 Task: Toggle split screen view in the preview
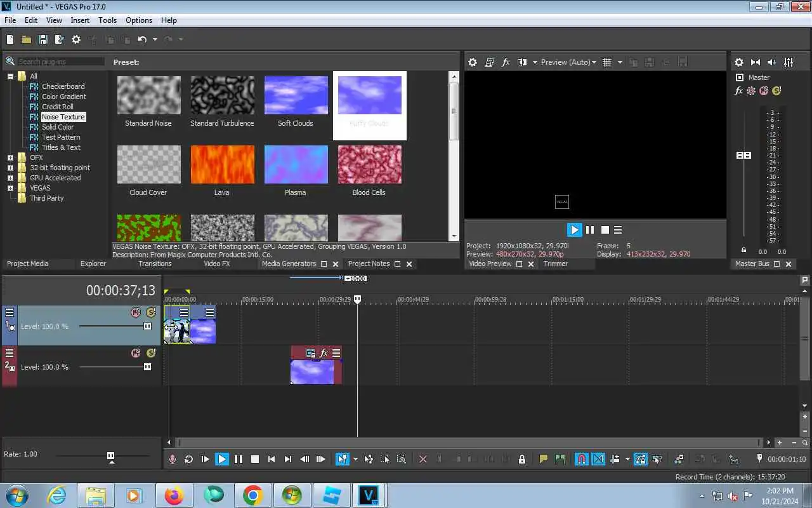click(x=522, y=62)
